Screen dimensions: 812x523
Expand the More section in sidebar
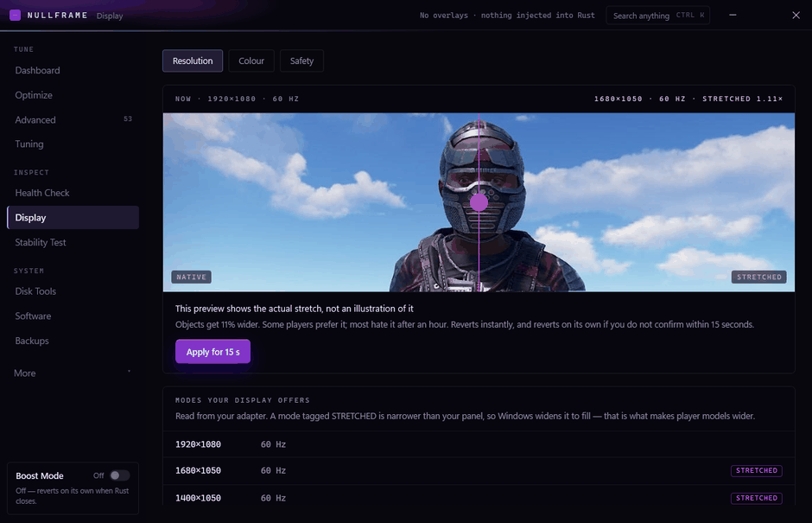[73, 373]
